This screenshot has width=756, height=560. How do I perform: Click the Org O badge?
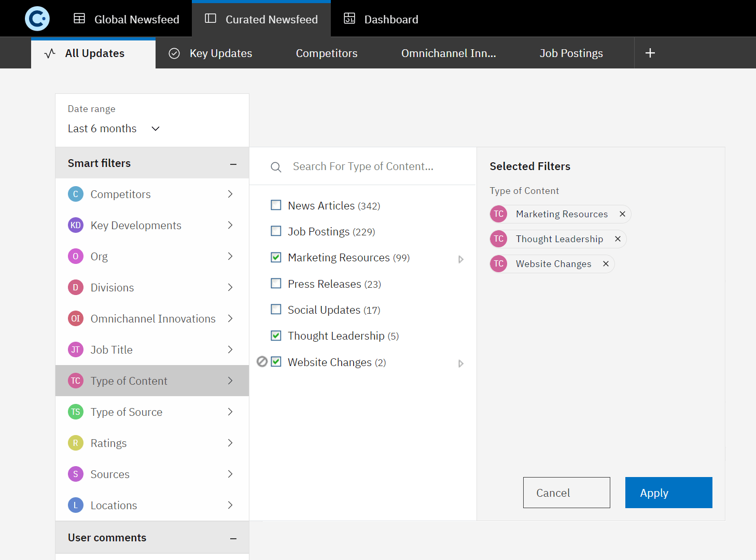pos(76,256)
